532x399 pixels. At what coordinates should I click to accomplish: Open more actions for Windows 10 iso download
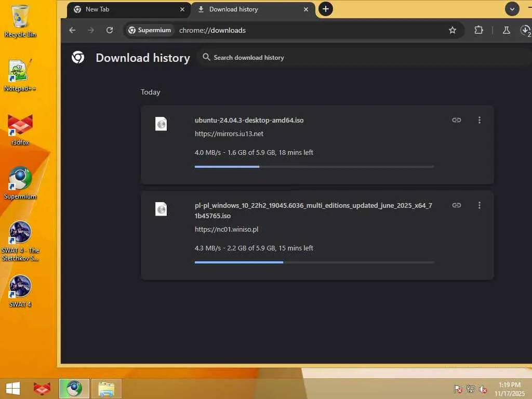click(x=479, y=205)
